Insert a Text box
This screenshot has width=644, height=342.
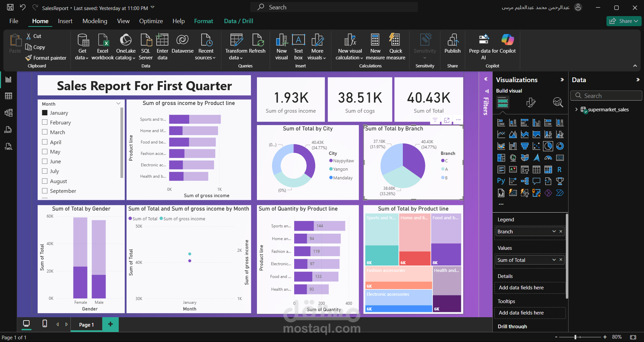click(298, 47)
